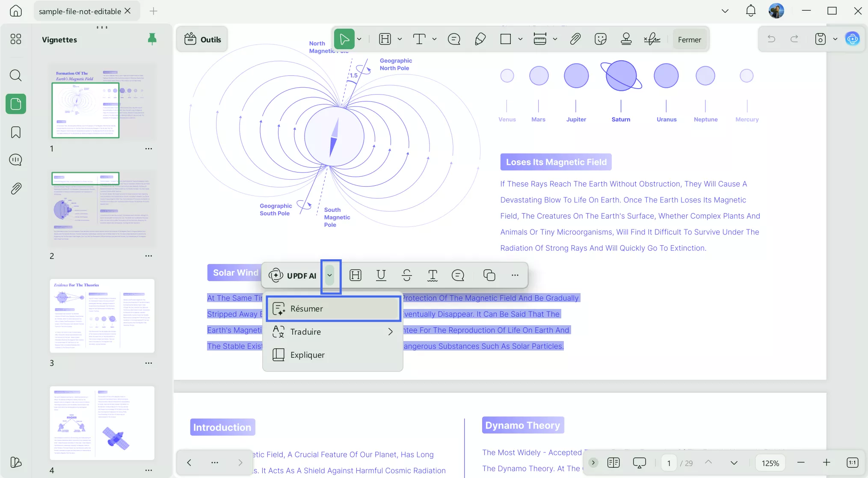Select the Pencil drawing tool
The height and width of the screenshot is (478, 868).
pos(480,39)
